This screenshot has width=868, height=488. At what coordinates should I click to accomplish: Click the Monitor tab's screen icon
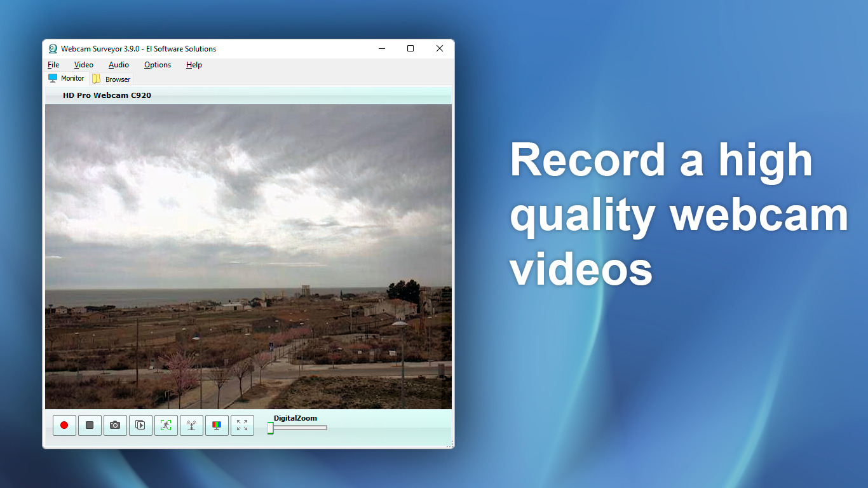53,78
